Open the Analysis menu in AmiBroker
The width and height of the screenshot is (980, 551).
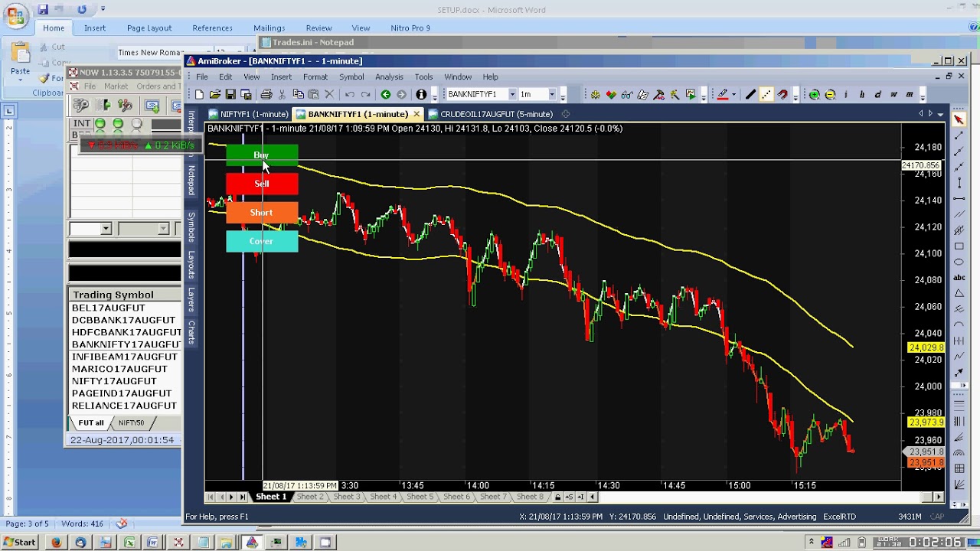coord(389,77)
